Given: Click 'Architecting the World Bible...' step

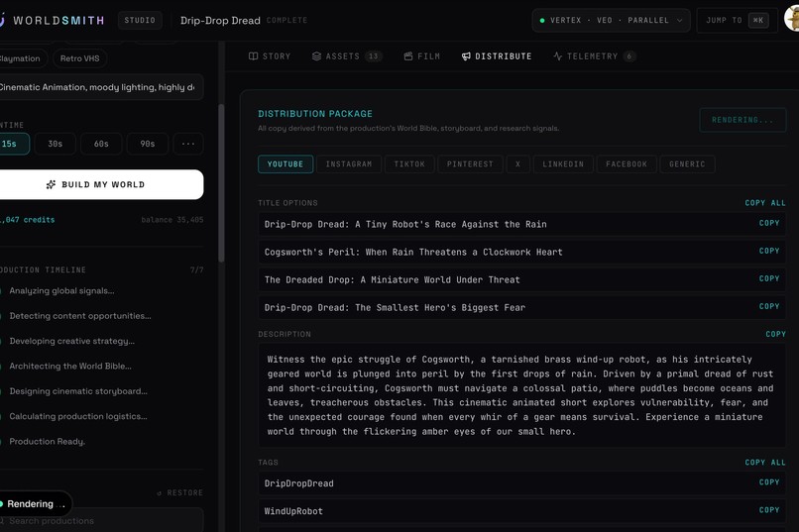Looking at the screenshot, I should click(x=70, y=366).
